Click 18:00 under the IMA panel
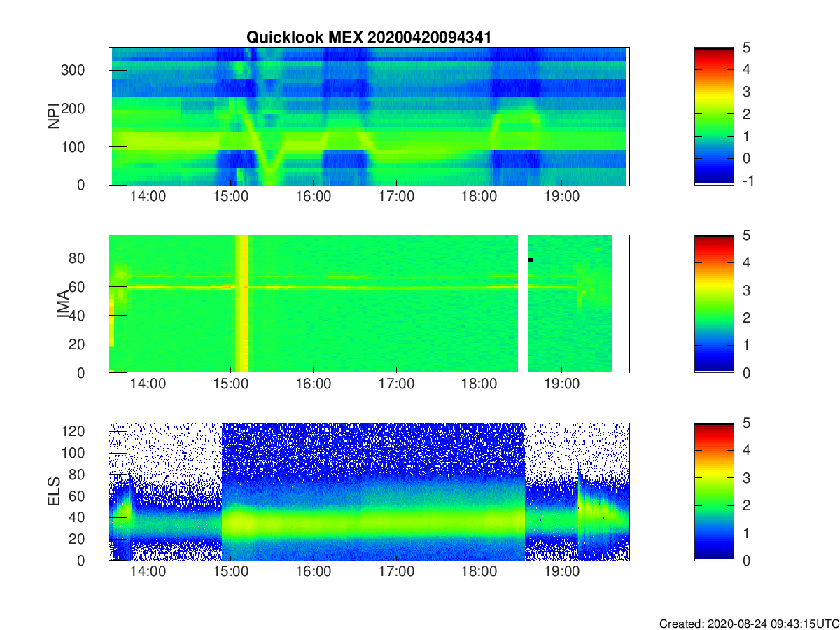The image size is (840, 630). tap(479, 384)
